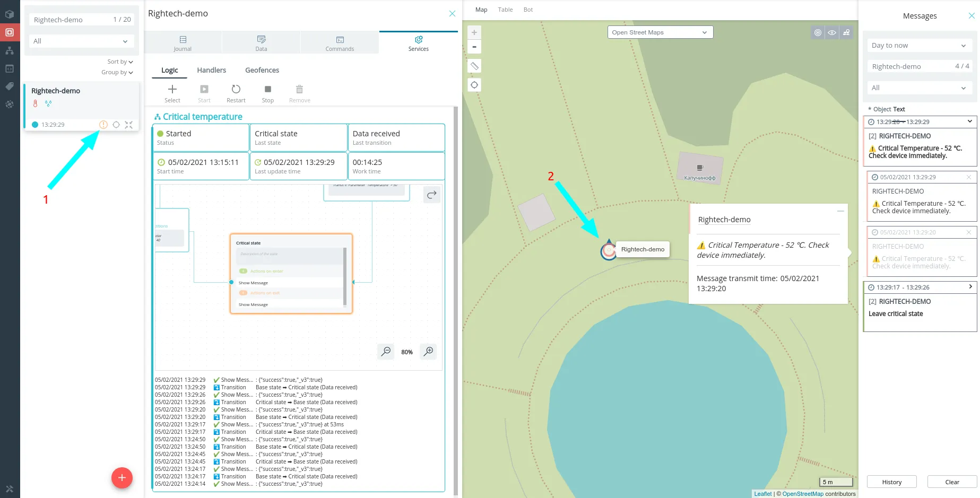The image size is (980, 498).
Task: Zoom in on the map
Action: pyautogui.click(x=474, y=33)
